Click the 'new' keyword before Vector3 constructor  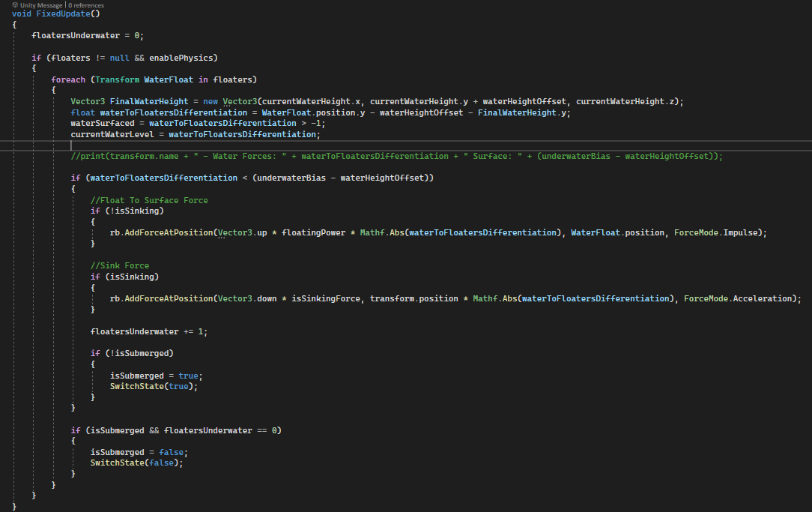pos(210,101)
